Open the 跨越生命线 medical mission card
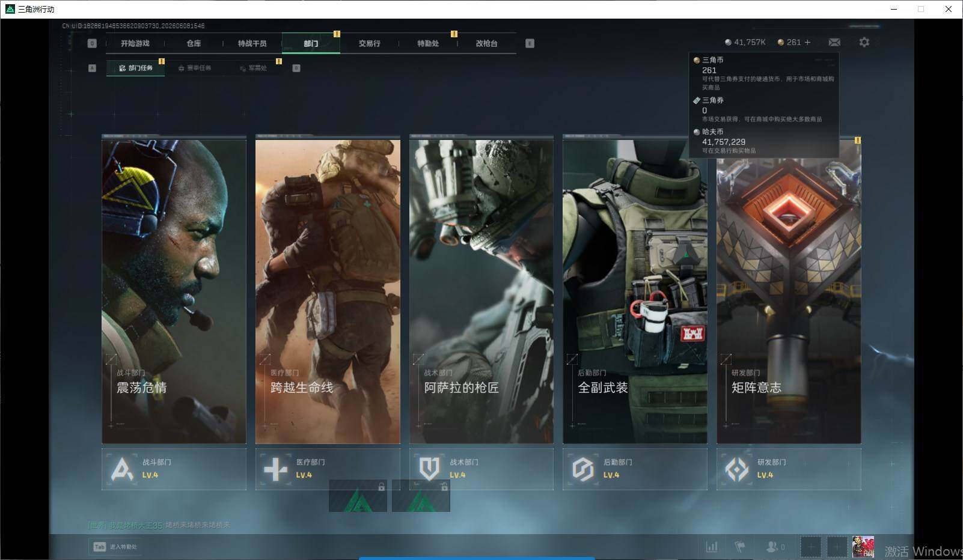Viewport: 963px width, 560px height. (328, 290)
